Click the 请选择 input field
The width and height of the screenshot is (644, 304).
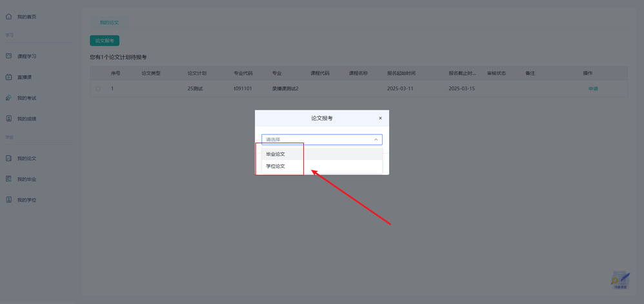tap(316, 139)
